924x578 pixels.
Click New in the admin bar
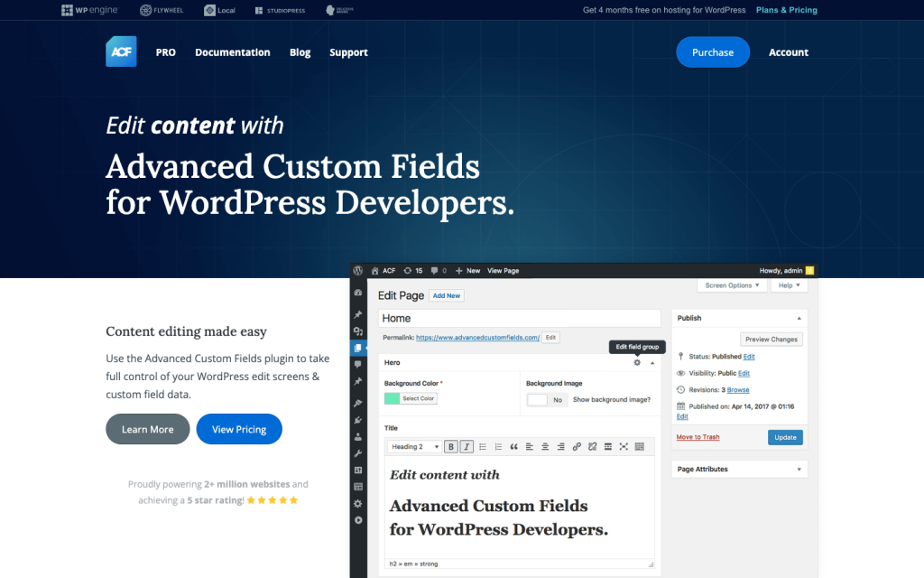[468, 271]
